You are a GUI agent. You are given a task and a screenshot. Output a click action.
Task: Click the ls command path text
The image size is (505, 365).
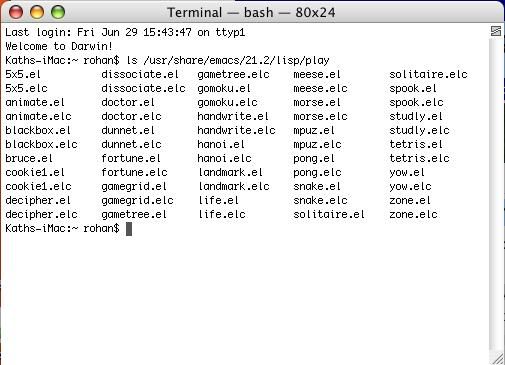pyautogui.click(x=236, y=60)
